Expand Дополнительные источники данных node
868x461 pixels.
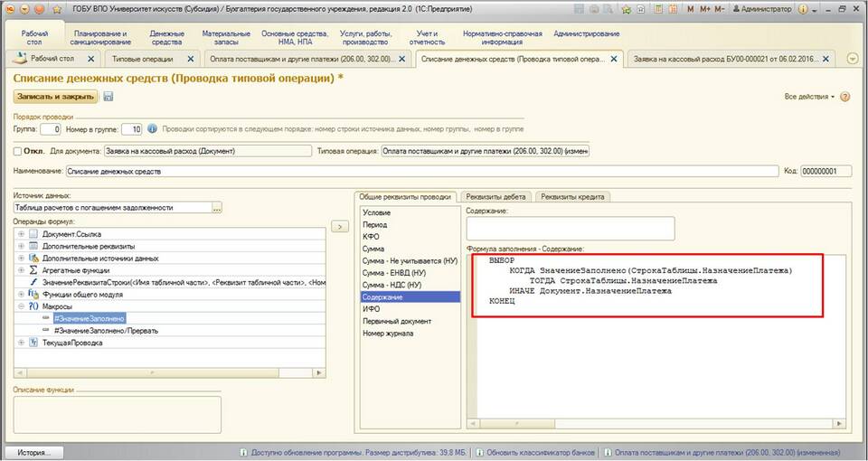click(x=21, y=258)
